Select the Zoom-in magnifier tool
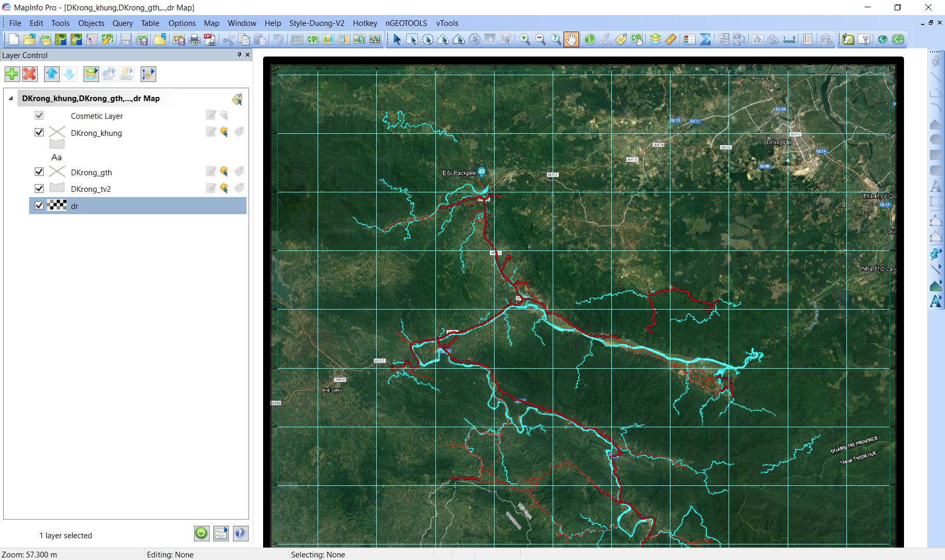 pyautogui.click(x=525, y=39)
